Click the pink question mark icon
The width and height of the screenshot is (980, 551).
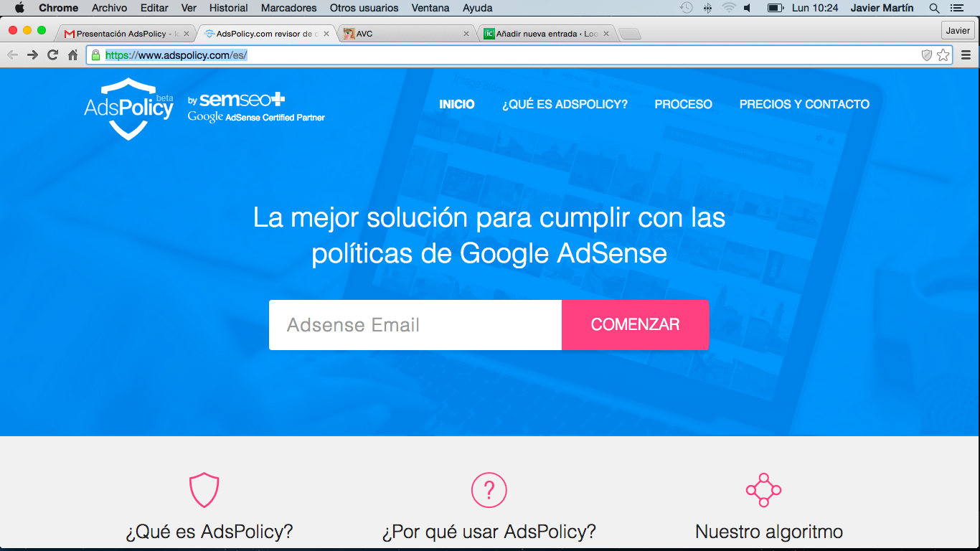click(x=489, y=490)
